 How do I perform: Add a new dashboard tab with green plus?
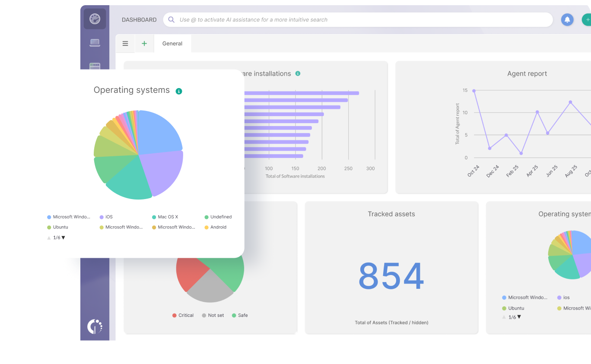click(x=144, y=44)
